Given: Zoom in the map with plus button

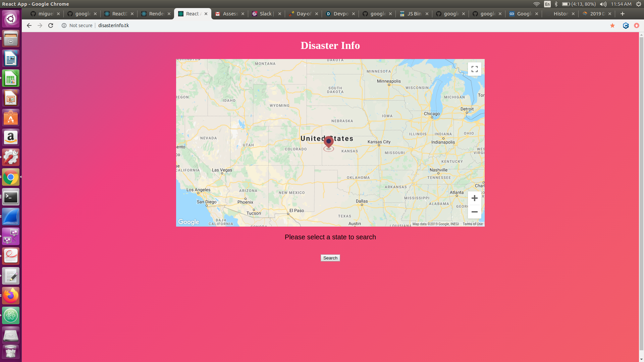Looking at the screenshot, I should point(474,198).
